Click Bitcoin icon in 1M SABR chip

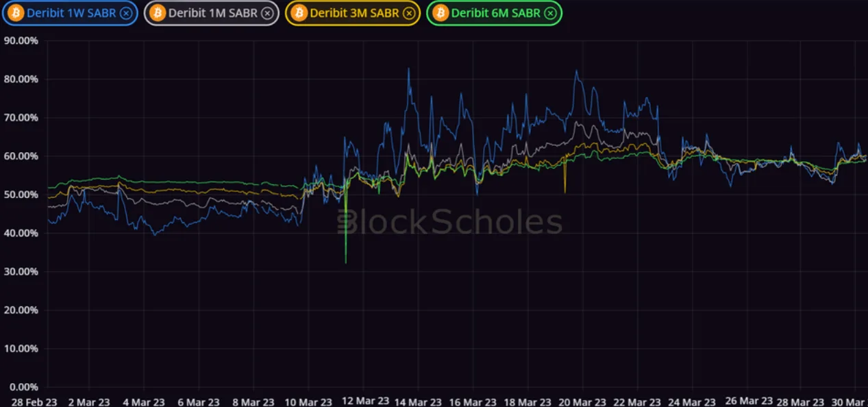(158, 13)
